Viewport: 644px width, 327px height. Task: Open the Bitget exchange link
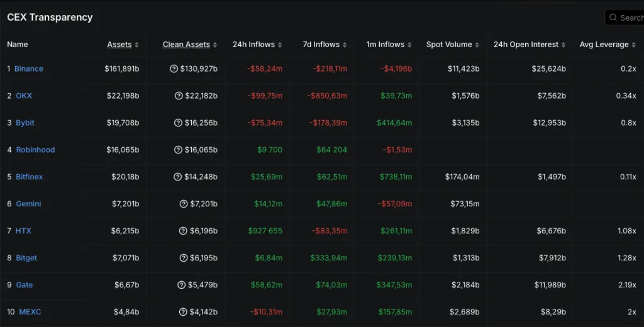click(26, 258)
